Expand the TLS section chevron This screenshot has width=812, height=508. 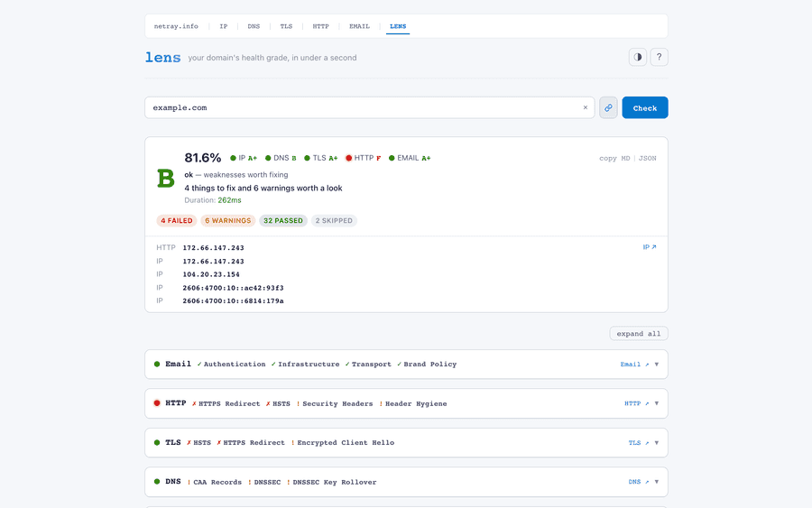point(657,443)
